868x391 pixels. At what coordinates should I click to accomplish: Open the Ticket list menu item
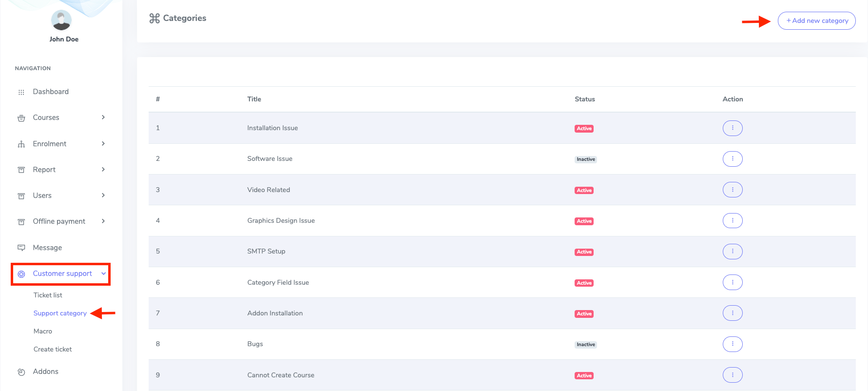coord(47,295)
